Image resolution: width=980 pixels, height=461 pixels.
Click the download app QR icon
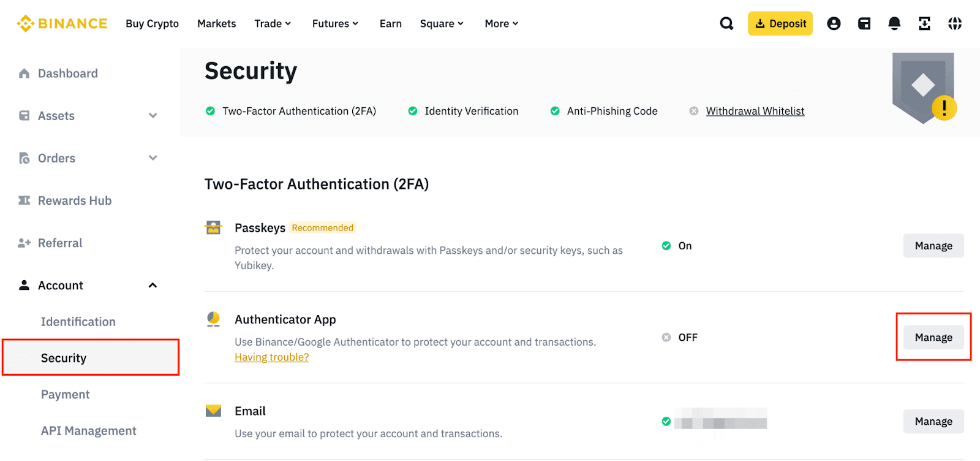(924, 23)
